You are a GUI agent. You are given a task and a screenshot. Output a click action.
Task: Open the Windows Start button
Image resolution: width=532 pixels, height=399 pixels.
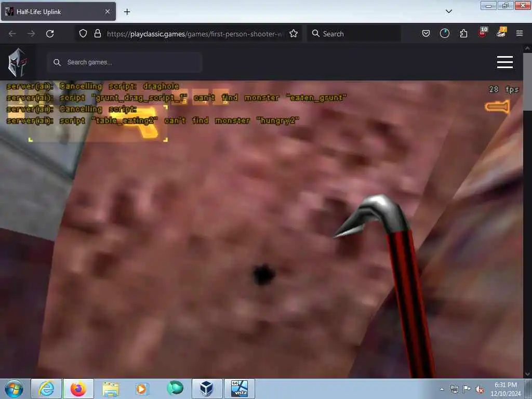pos(14,389)
